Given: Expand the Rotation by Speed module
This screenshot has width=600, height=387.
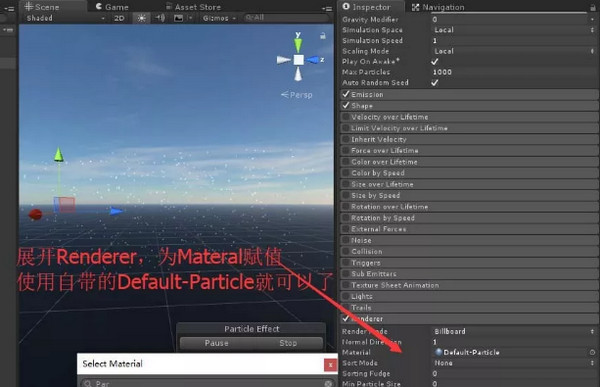Looking at the screenshot, I should [x=469, y=218].
